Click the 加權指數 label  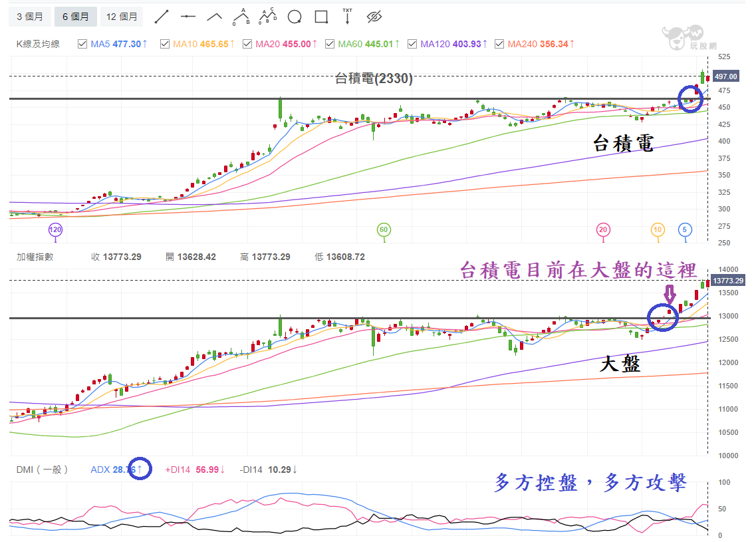coord(35,257)
